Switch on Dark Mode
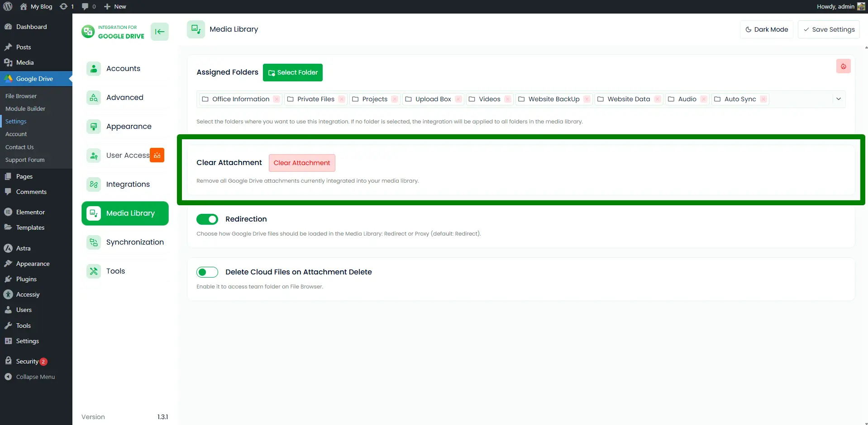The width and height of the screenshot is (868, 425). tap(766, 29)
